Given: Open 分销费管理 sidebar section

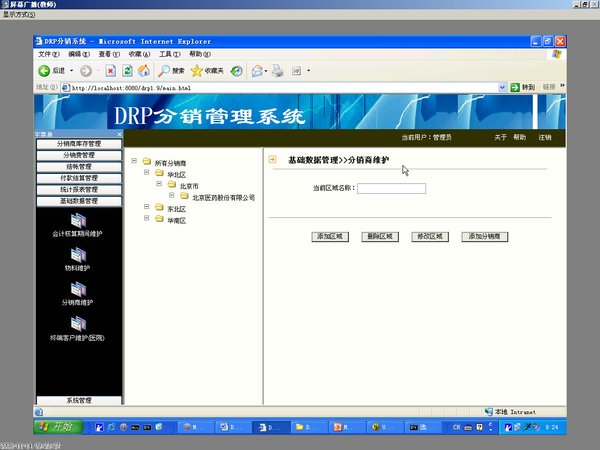Looking at the screenshot, I should 79,155.
